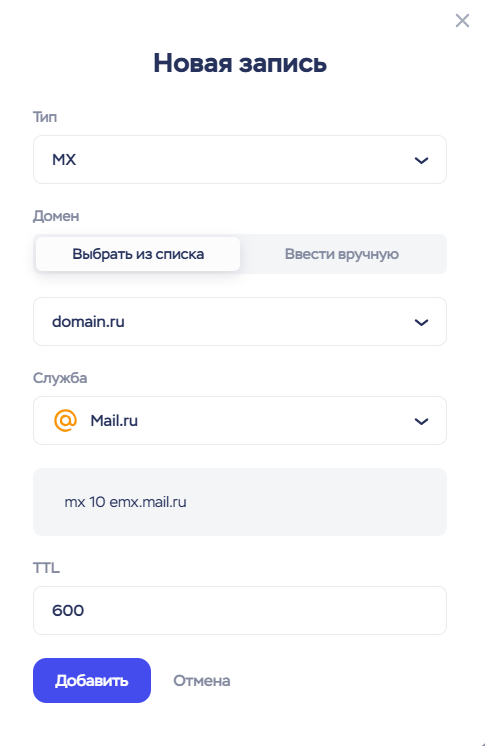Click the TTL field label
This screenshot has height=746, width=485.
click(46, 568)
